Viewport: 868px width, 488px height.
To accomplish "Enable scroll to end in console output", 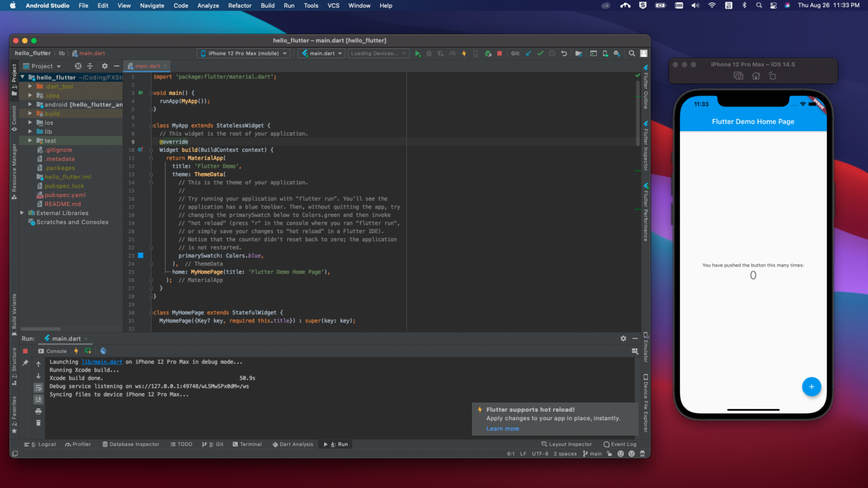I will [x=38, y=399].
